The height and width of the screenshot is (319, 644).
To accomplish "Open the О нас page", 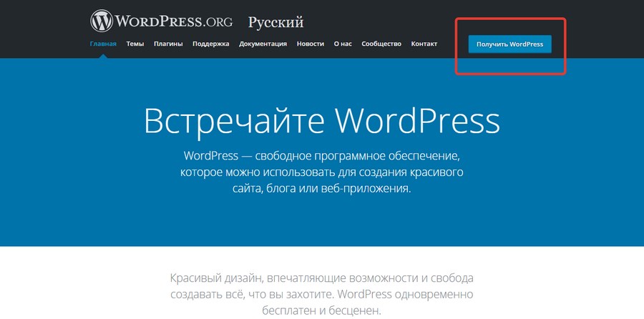I will coord(343,44).
